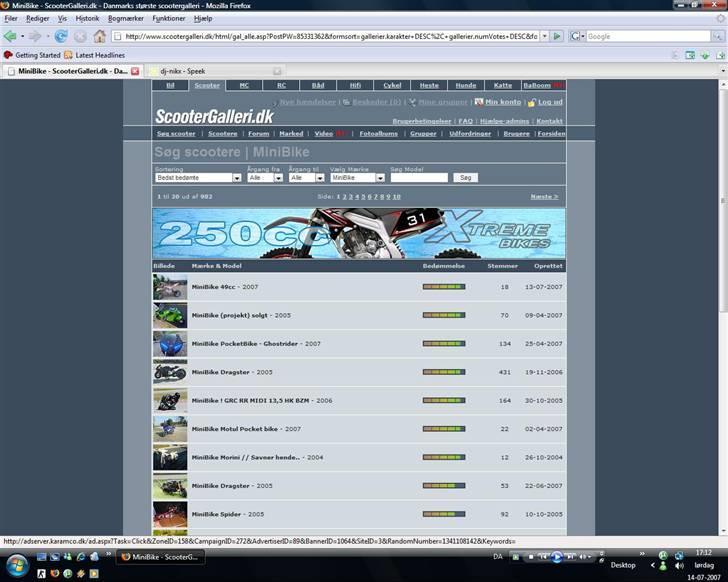
Task: Click the 250cc Xtreme Bikes banner ad
Action: (x=359, y=233)
